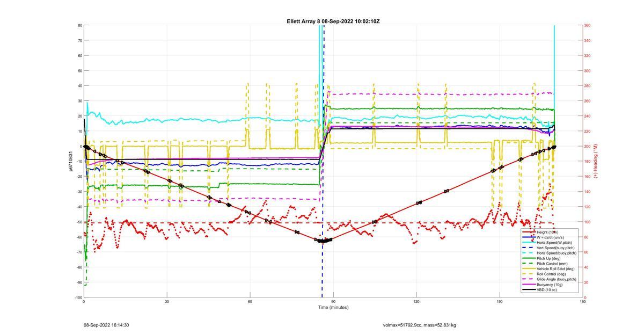This screenshot has height=334, width=644.
Task: Select the '(+) Heading (°M)' right axis label
Action: [x=596, y=161]
